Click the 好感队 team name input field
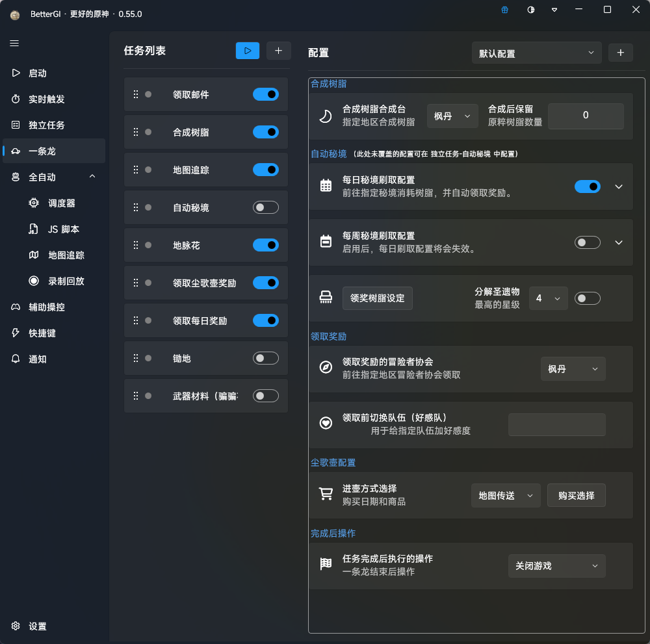The image size is (650, 644). [x=556, y=425]
